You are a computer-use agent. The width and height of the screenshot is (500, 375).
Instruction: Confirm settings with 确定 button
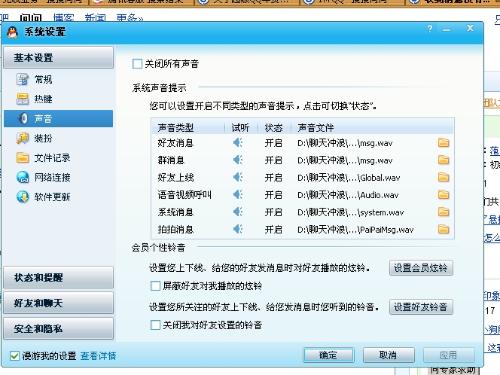(x=328, y=355)
